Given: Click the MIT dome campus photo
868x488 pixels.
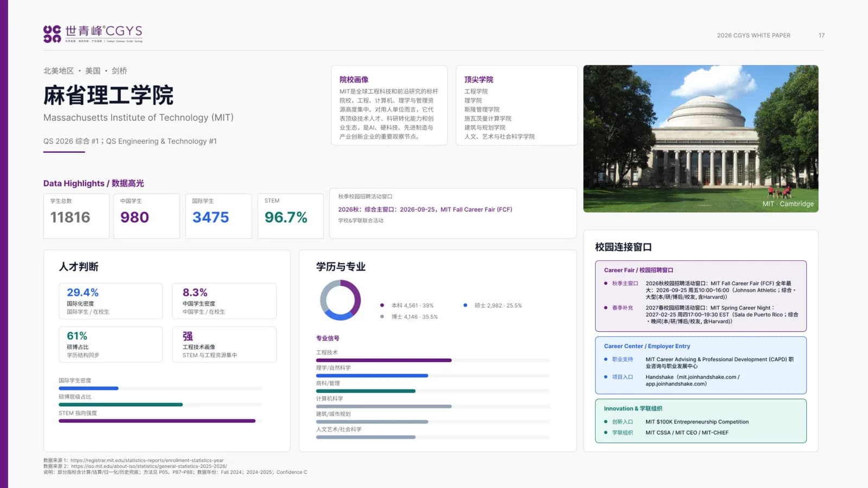Looking at the screenshot, I should click(x=700, y=138).
